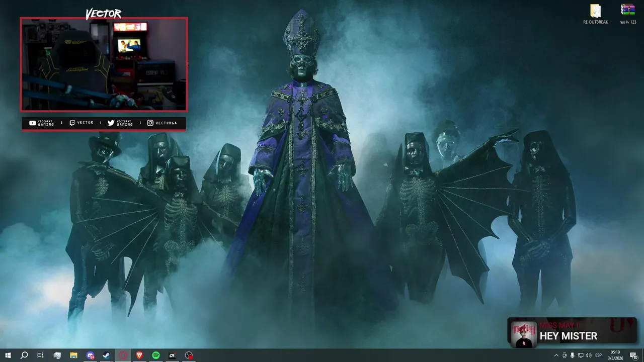Click the microphone tray icon
The image size is (644, 362).
point(572,355)
